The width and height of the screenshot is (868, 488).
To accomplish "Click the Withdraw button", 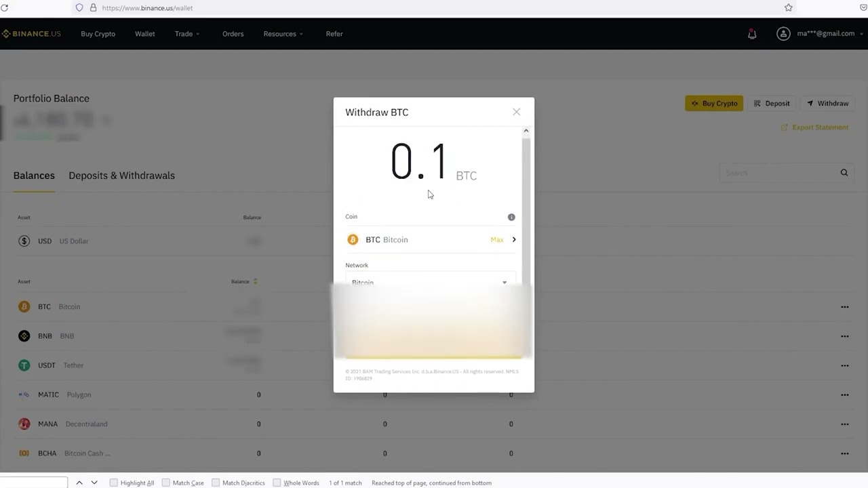I will click(x=827, y=104).
